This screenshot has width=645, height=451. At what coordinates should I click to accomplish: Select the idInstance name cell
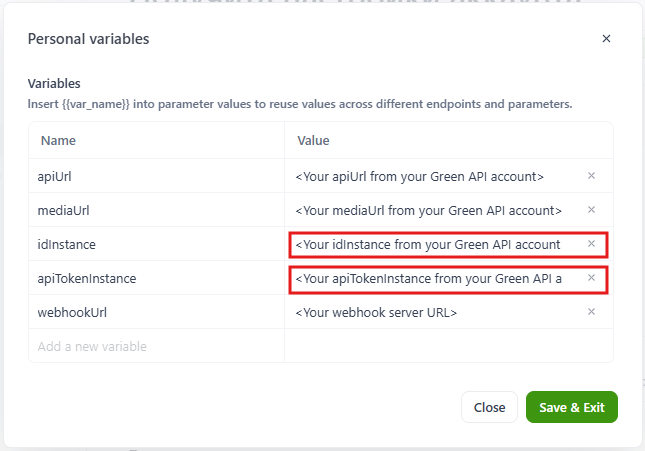(156, 244)
